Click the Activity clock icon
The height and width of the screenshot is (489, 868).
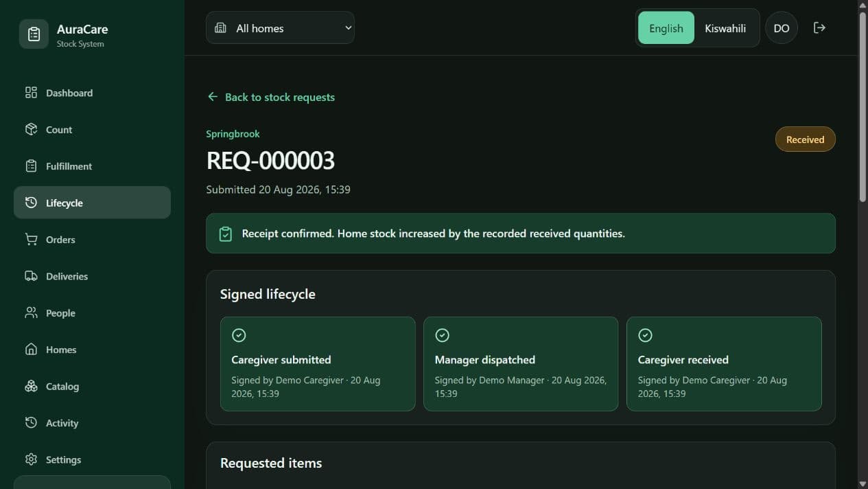coord(31,423)
